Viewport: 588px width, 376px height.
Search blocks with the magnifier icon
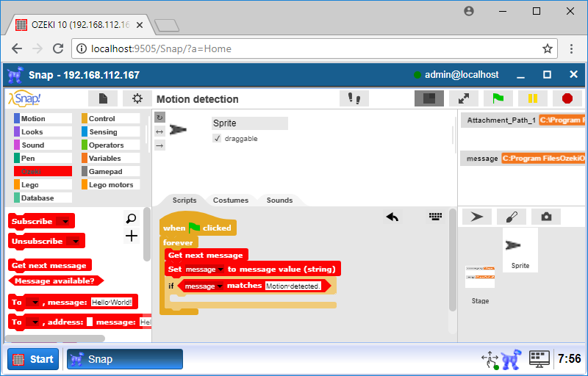tap(132, 218)
